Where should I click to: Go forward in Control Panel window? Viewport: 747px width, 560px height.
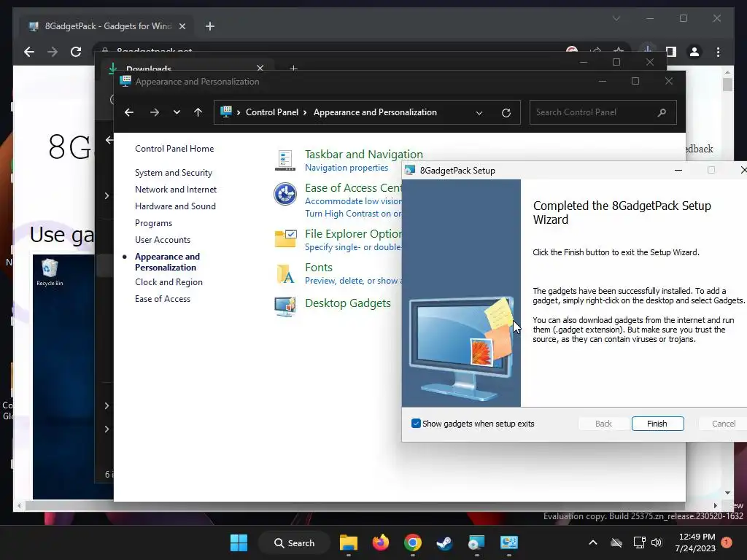[x=155, y=112]
